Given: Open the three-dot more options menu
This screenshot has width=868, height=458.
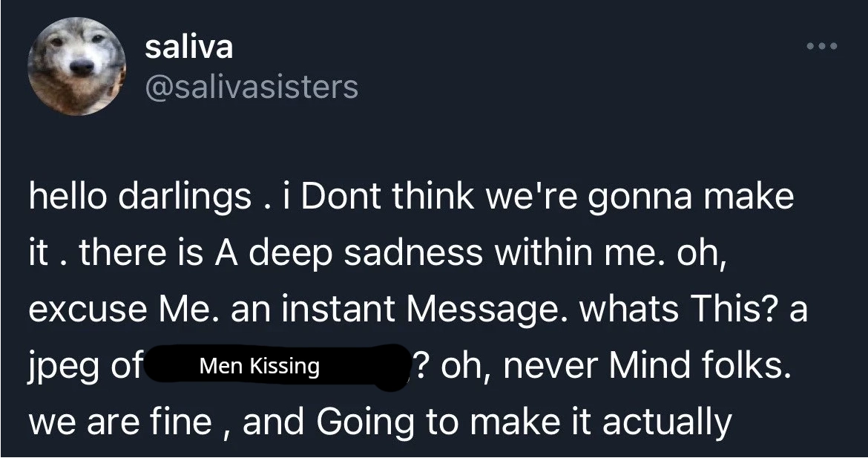Looking at the screenshot, I should [x=823, y=47].
